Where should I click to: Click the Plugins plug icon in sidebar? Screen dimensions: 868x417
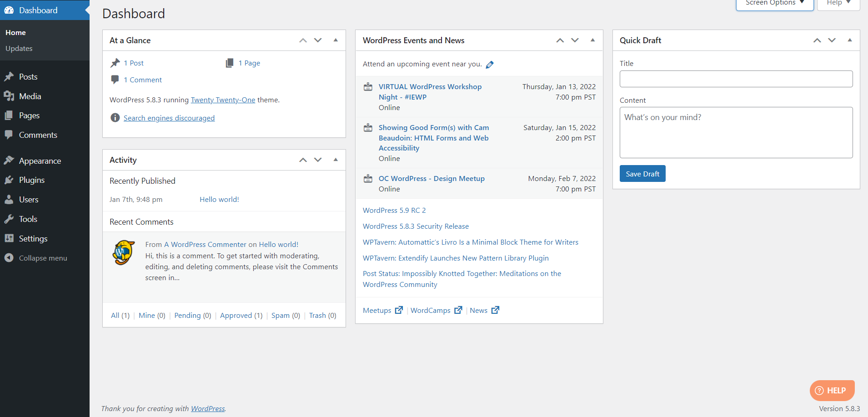click(x=9, y=180)
